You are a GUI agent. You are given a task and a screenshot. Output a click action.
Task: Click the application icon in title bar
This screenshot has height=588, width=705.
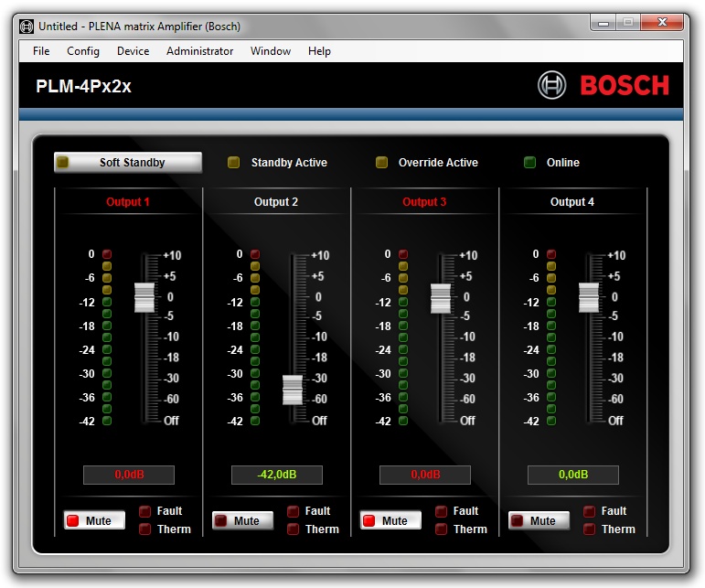[27, 27]
